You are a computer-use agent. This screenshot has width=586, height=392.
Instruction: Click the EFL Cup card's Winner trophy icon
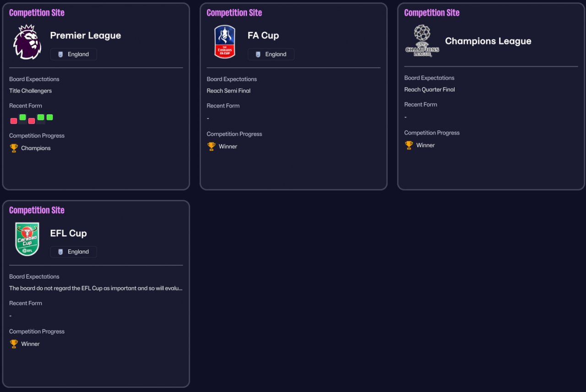[x=14, y=344]
